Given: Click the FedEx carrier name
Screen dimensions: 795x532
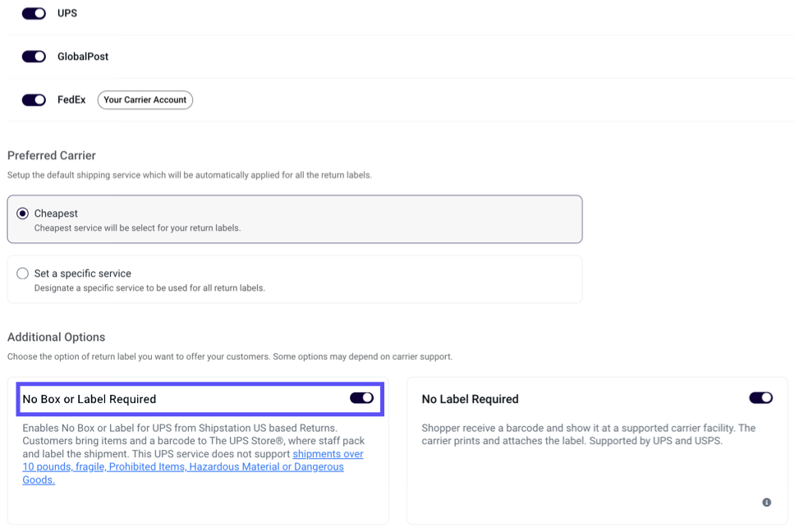Looking at the screenshot, I should [x=71, y=99].
